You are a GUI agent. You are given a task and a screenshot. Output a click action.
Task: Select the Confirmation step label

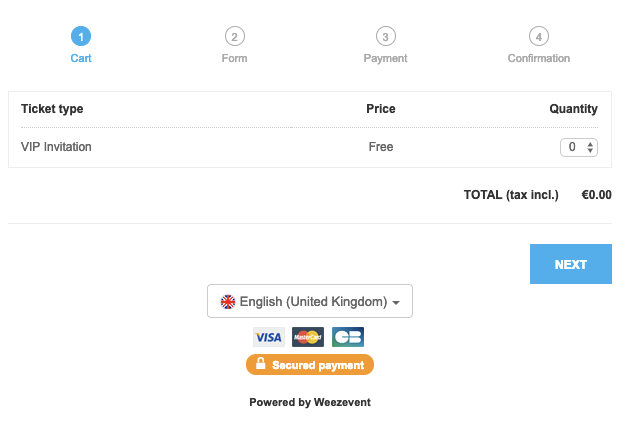[539, 58]
